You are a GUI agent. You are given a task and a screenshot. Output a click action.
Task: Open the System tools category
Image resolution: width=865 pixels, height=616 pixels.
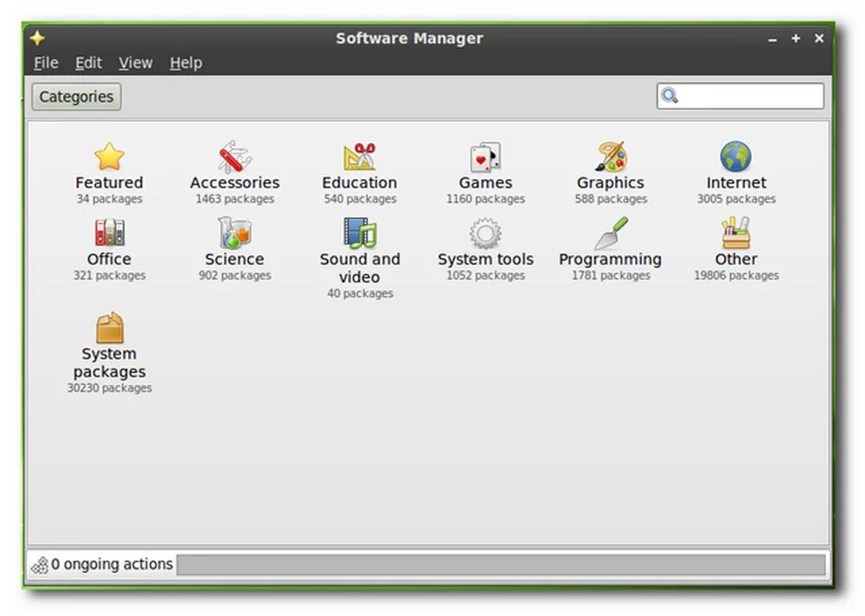(485, 245)
